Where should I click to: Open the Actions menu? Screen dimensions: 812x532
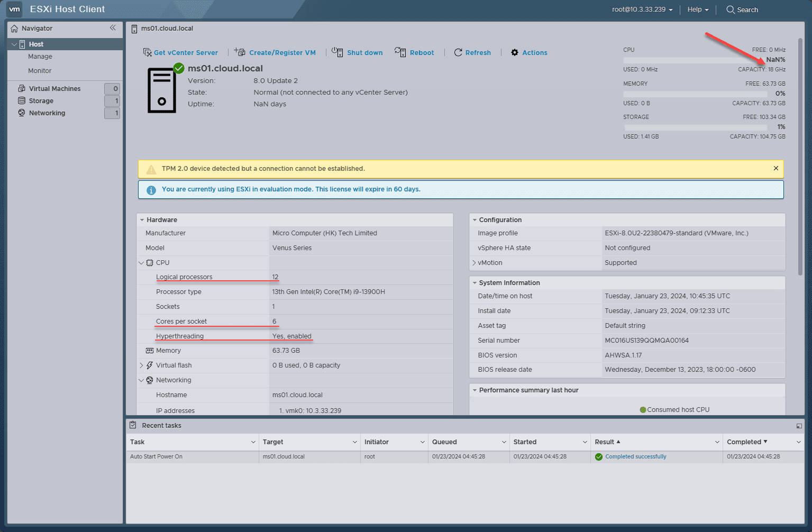click(529, 52)
